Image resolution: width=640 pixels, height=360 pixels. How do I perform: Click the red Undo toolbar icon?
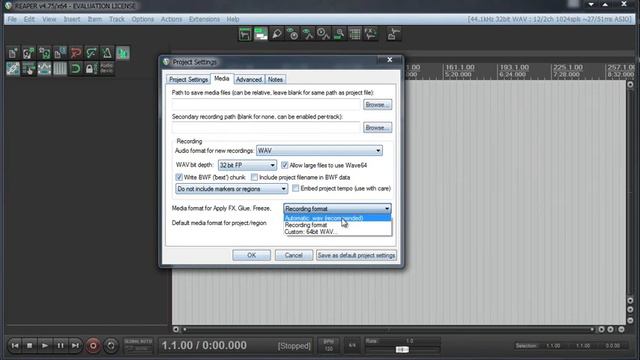click(x=76, y=53)
